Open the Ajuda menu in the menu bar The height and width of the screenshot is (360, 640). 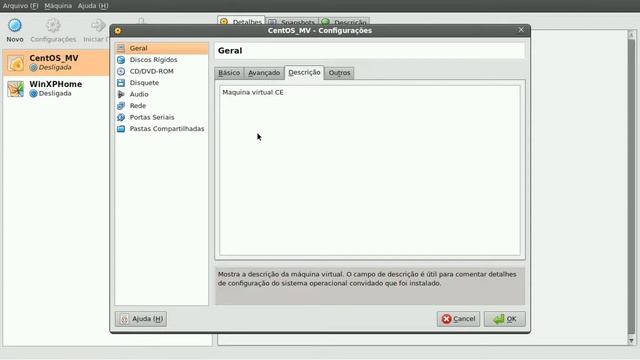coord(93,6)
